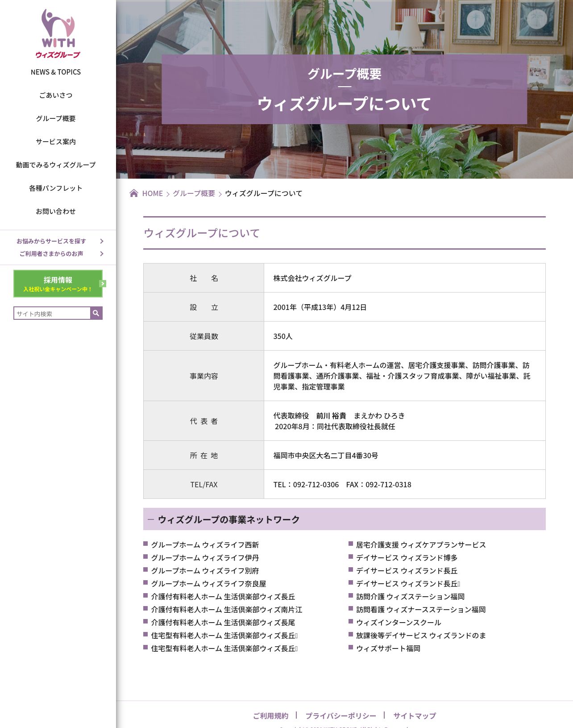The width and height of the screenshot is (573, 728).
Task: Click the グループ概要 breadcrumb link
Action: (x=194, y=193)
